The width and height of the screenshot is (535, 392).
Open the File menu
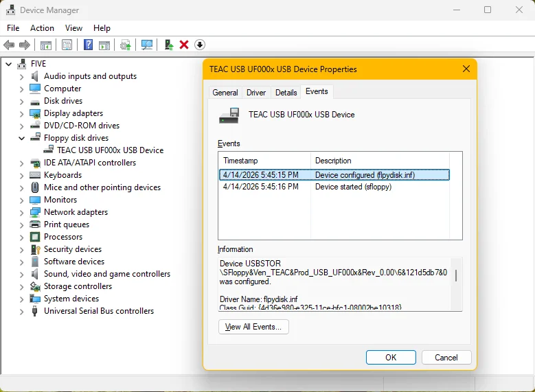[13, 28]
